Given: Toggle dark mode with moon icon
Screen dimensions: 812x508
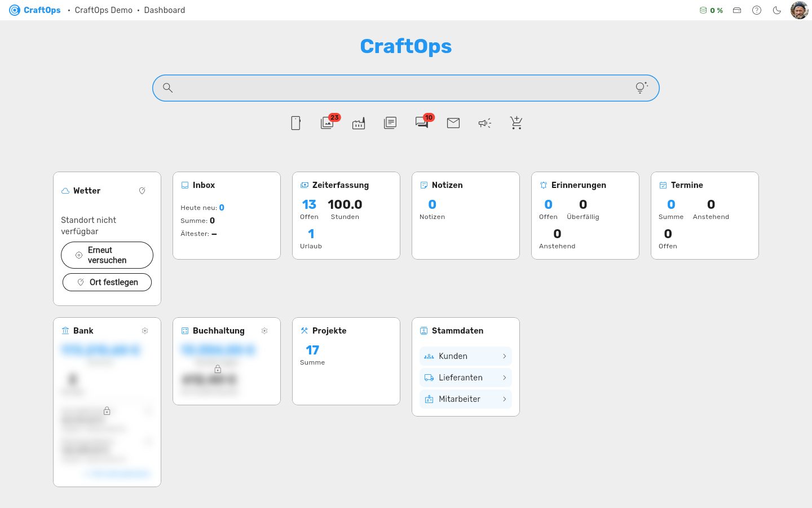Looking at the screenshot, I should pos(777,10).
